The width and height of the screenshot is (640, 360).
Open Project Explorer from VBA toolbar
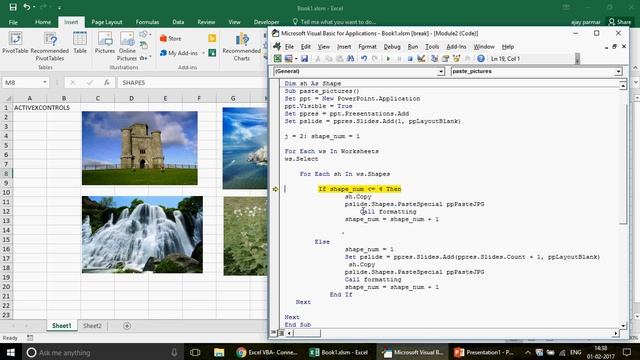pos(434,59)
